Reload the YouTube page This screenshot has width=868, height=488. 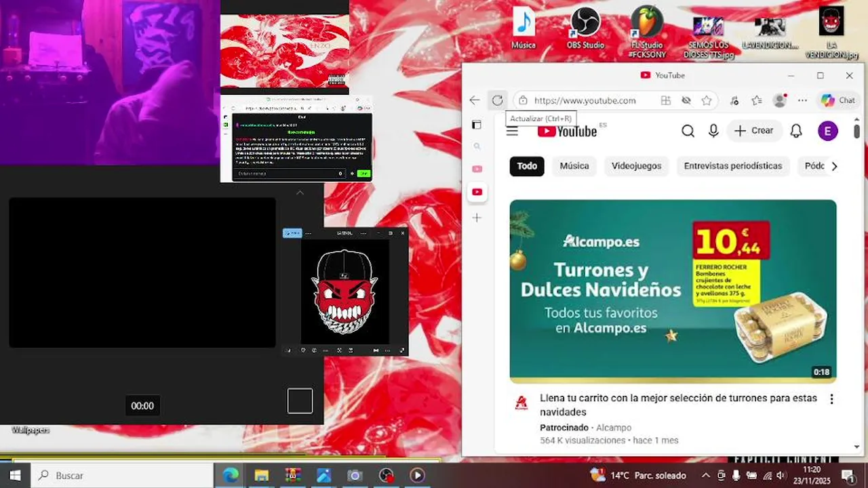497,100
